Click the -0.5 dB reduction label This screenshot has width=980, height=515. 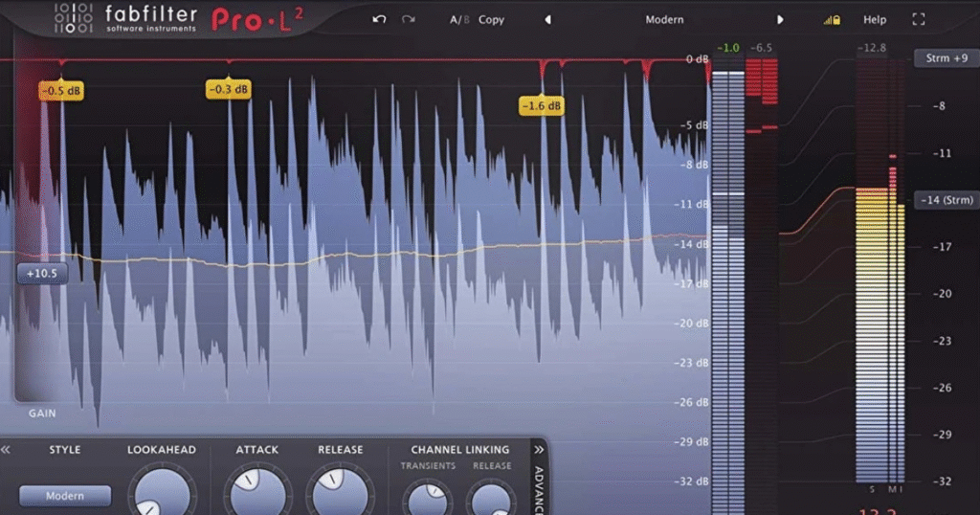[61, 91]
